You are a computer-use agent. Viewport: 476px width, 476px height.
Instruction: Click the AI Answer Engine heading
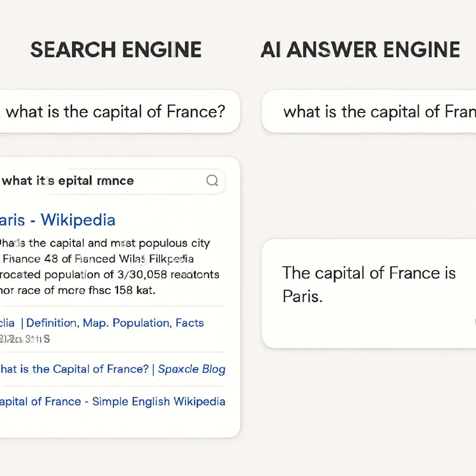360,50
